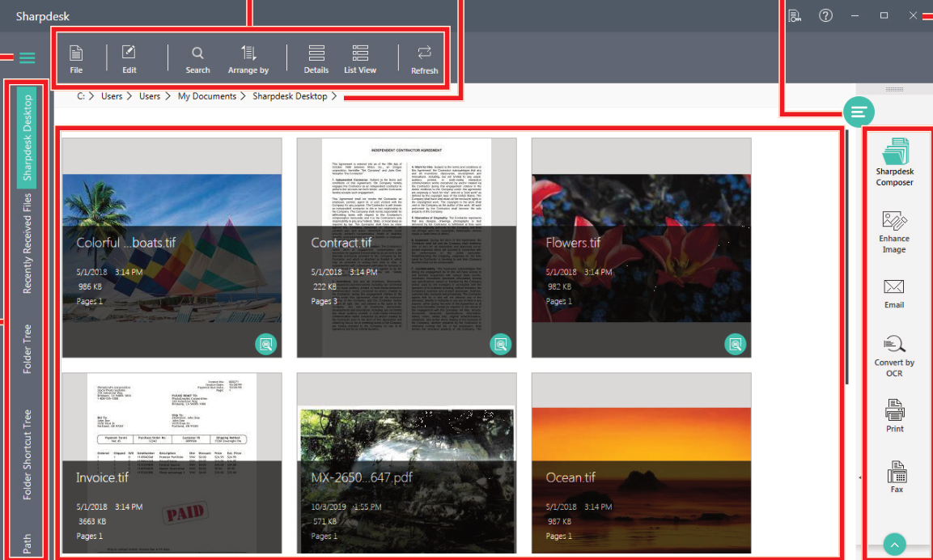The height and width of the screenshot is (560, 933).
Task: Select the Path side tab
Action: (x=27, y=543)
